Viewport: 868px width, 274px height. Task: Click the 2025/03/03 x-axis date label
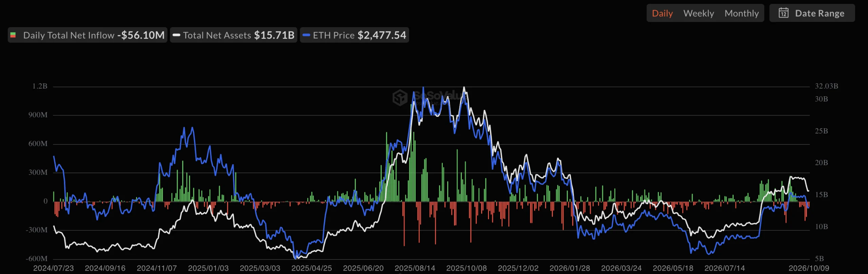click(x=260, y=268)
